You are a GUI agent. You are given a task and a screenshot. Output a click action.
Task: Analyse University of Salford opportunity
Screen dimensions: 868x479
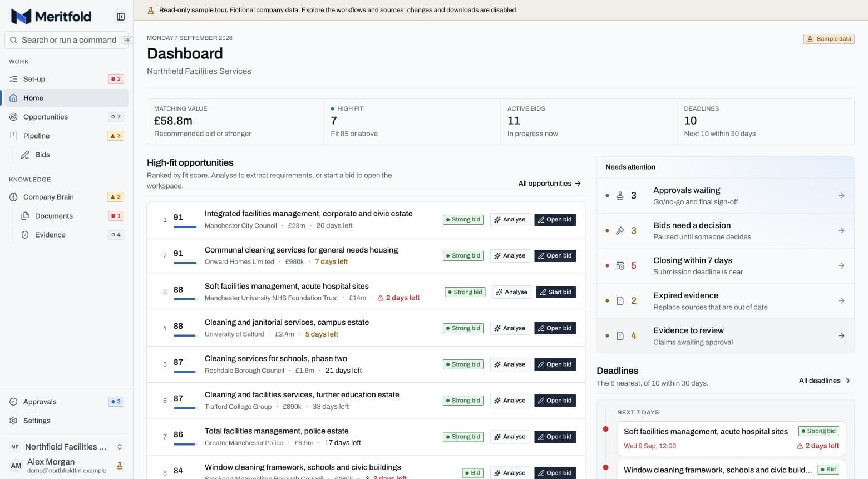[510, 328]
